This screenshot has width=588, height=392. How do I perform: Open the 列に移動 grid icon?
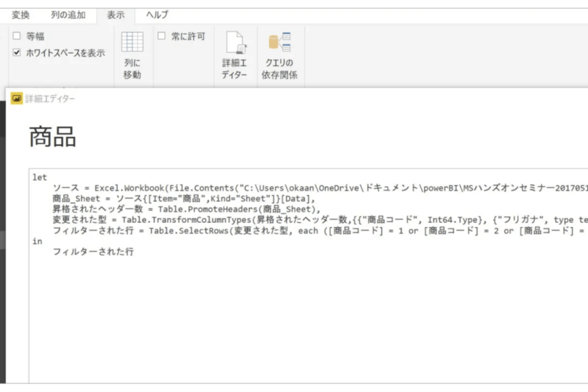tap(132, 43)
